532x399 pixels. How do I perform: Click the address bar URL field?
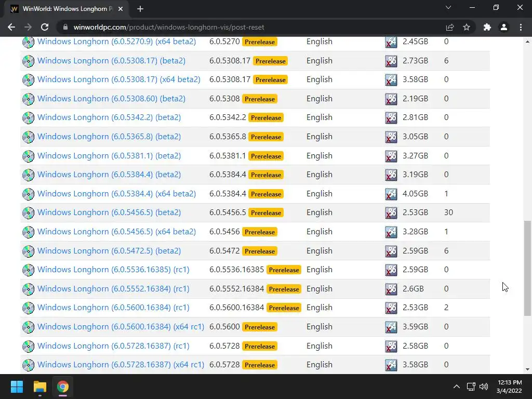[251, 27]
